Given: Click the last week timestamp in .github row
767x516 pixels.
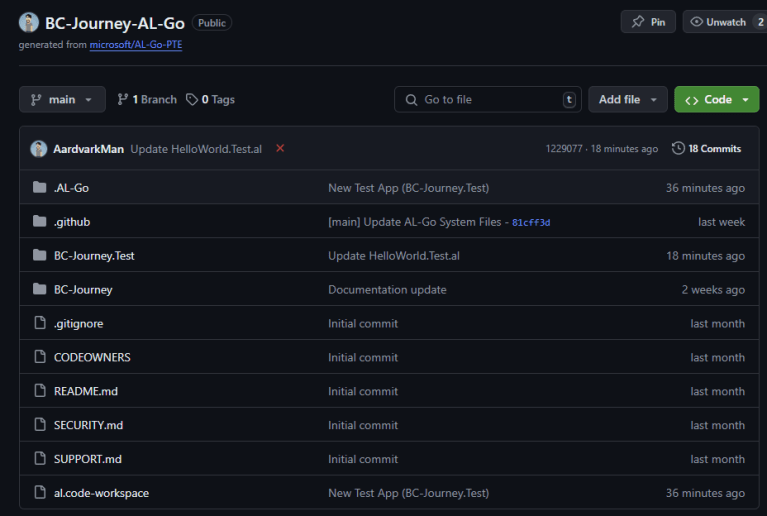Looking at the screenshot, I should [x=722, y=222].
